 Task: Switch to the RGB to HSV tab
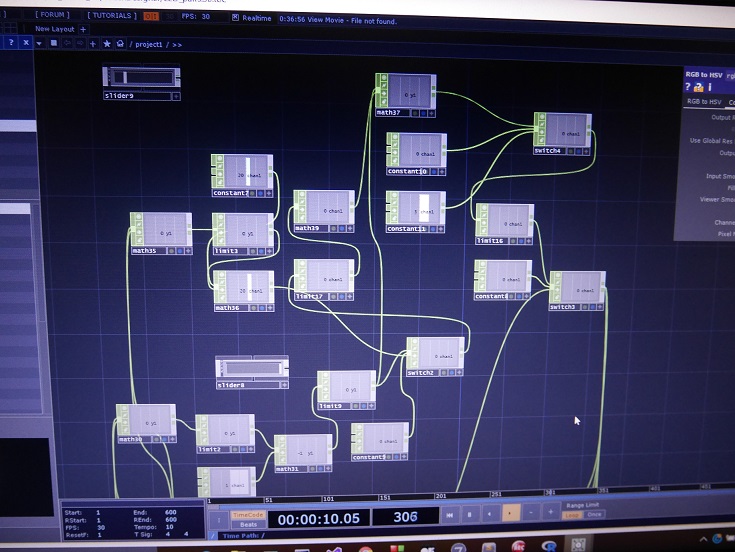point(703,102)
